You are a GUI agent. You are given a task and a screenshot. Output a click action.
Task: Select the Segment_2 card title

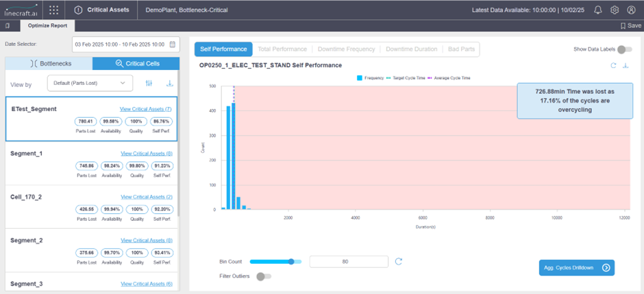click(x=26, y=241)
